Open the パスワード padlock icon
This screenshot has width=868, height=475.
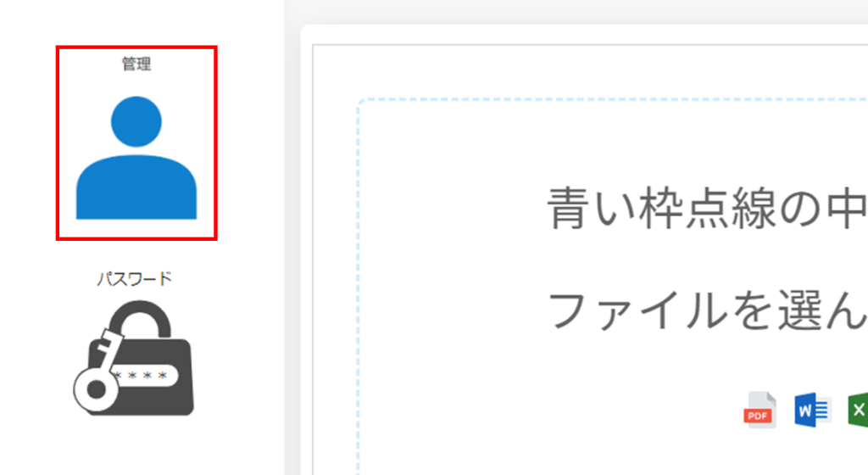(x=134, y=358)
